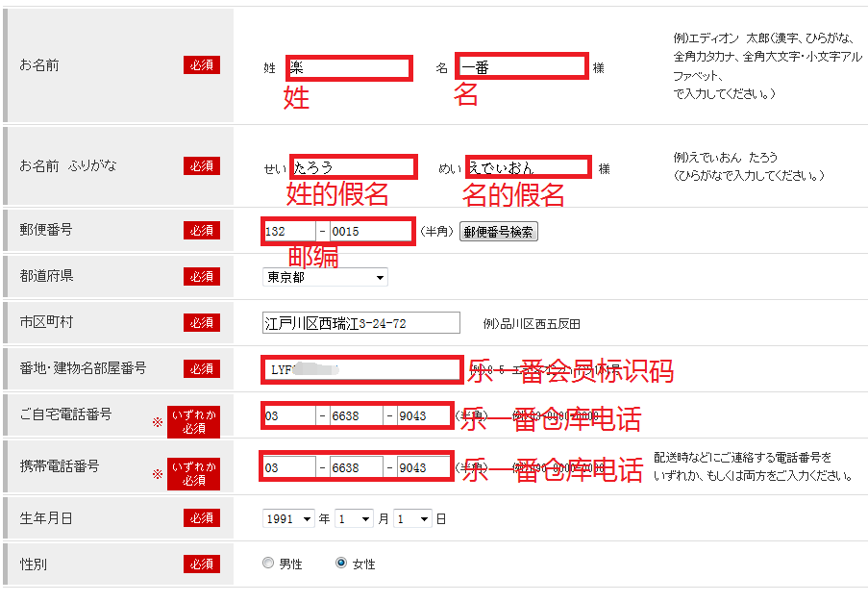Image resolution: width=868 pixels, height=602 pixels.
Task: Click the 番地・建物名部屋番号 input field
Action: pyautogui.click(x=361, y=369)
